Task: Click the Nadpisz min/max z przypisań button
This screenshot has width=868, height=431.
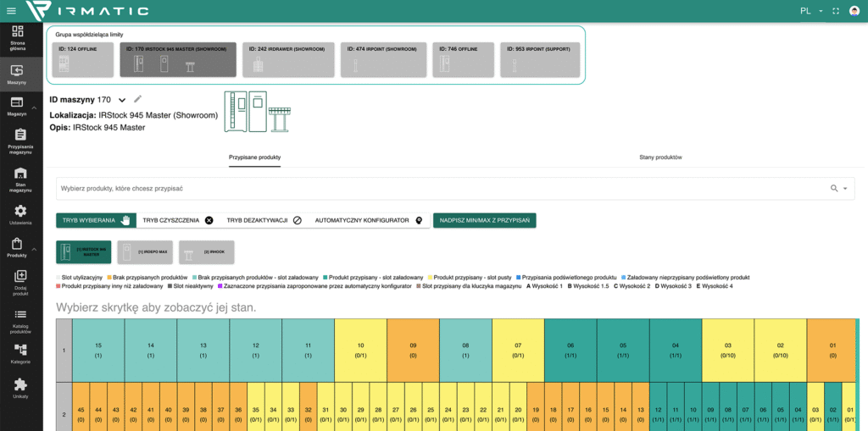Action: pyautogui.click(x=484, y=220)
